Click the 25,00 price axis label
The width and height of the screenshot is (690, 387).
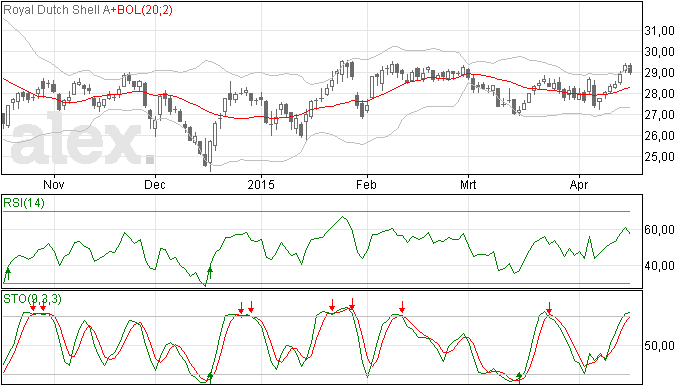[659, 157]
